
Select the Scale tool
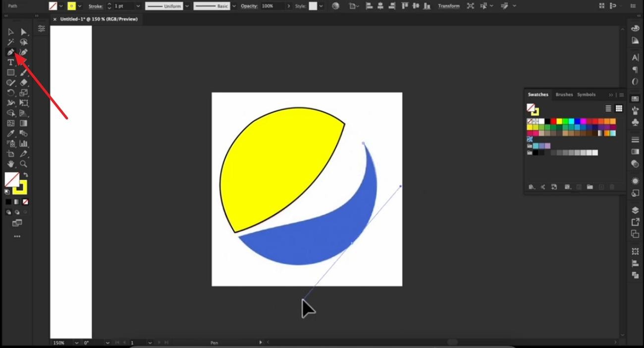click(x=23, y=93)
